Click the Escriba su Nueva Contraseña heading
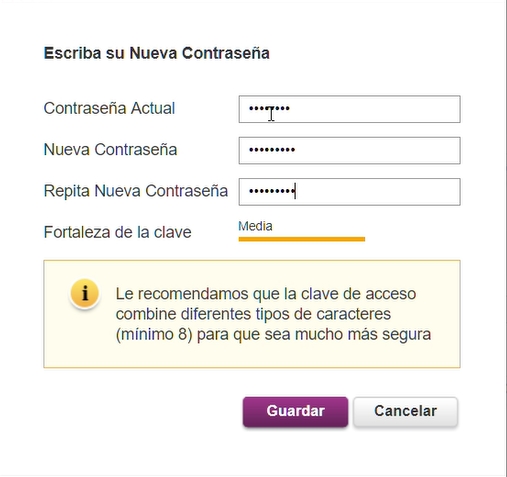 tap(157, 53)
